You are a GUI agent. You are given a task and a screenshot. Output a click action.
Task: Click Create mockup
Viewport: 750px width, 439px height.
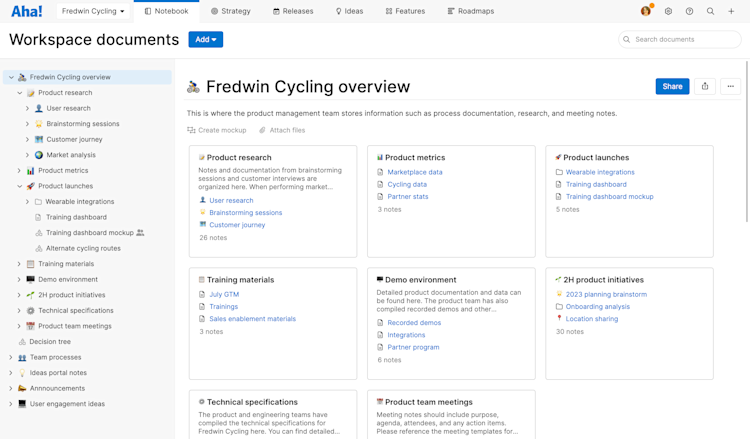click(x=217, y=130)
